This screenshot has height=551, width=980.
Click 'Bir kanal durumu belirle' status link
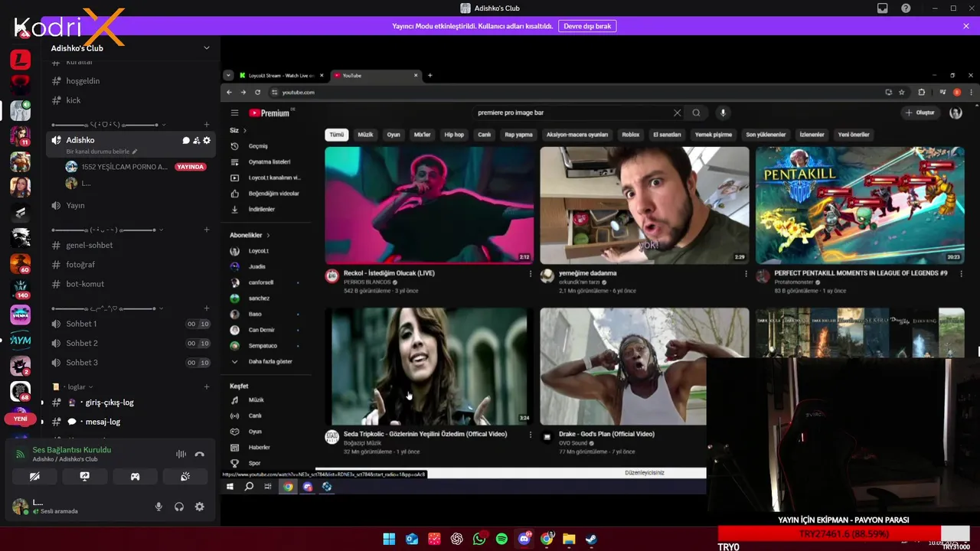(102, 152)
